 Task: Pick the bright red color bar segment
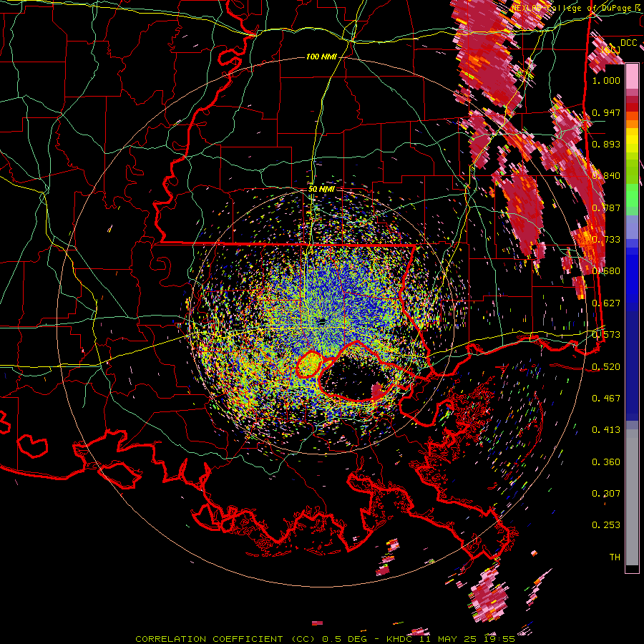click(x=632, y=107)
